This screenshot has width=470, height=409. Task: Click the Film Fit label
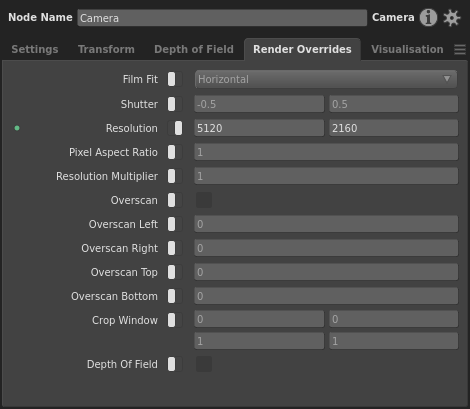140,79
